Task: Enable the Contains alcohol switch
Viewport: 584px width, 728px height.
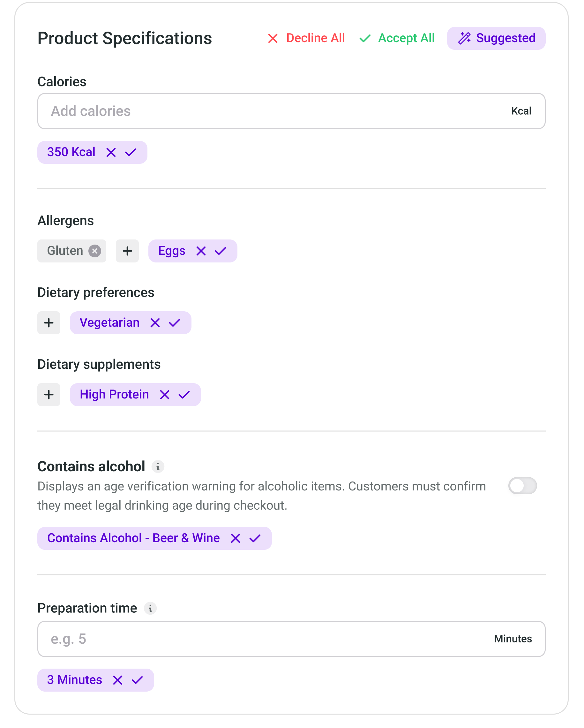Action: 522,486
